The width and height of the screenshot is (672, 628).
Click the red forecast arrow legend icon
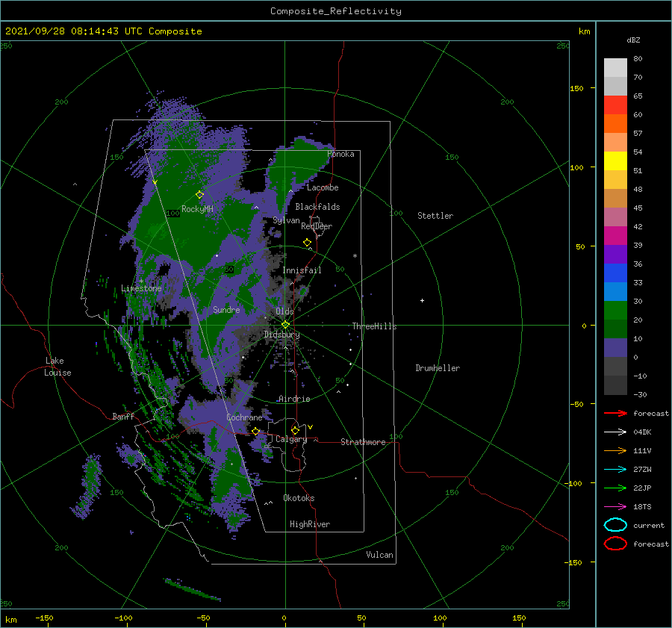[x=615, y=413]
